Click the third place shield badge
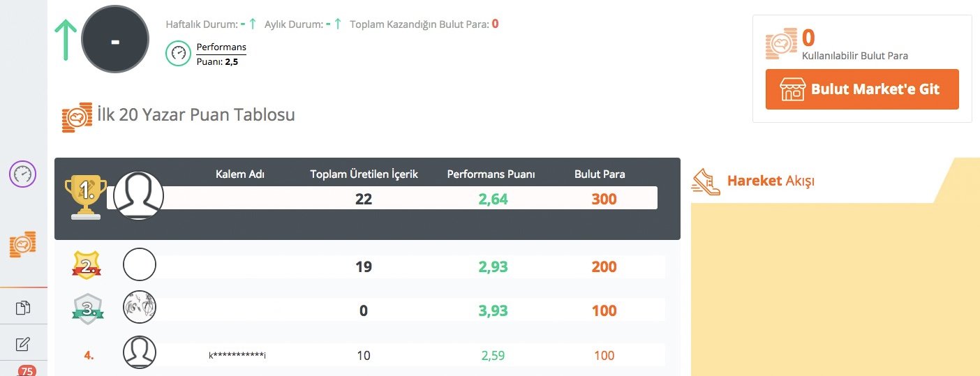The image size is (980, 376). click(x=87, y=309)
